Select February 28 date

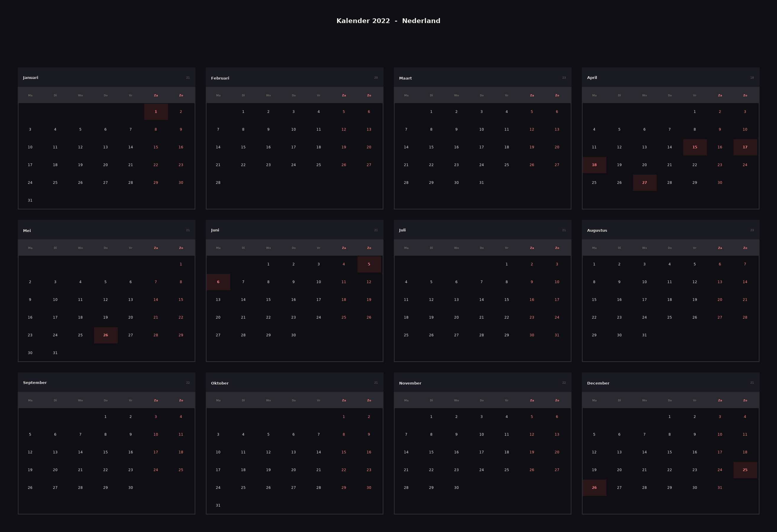[218, 182]
